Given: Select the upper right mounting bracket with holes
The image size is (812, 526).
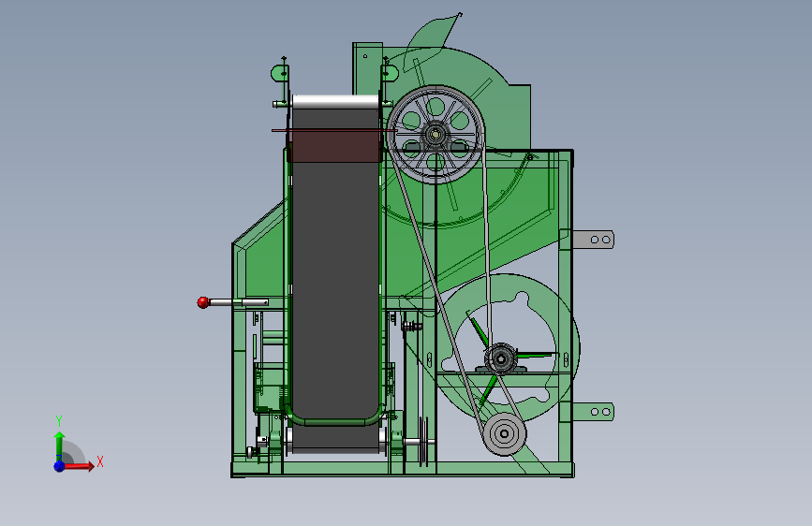Looking at the screenshot, I should click(594, 240).
